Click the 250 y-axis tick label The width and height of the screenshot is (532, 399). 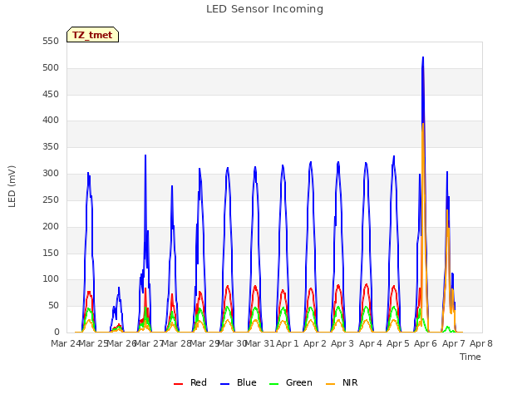[51, 199]
